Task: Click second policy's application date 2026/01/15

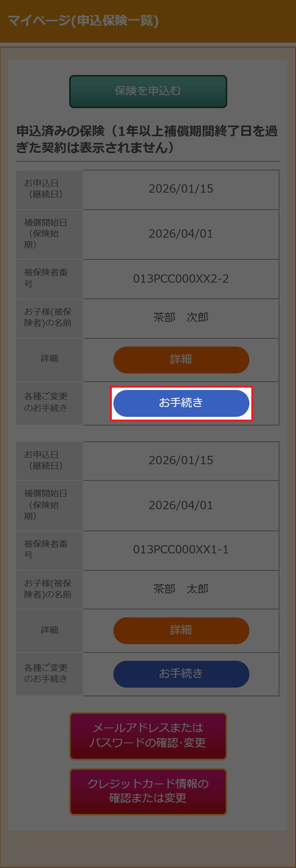Action: pyautogui.click(x=181, y=460)
